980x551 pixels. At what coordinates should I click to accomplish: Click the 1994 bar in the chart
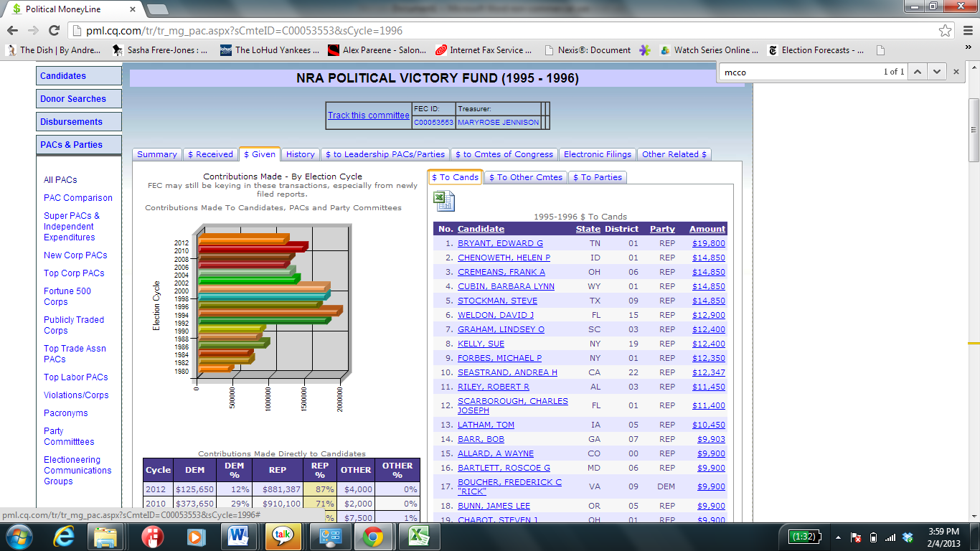tap(270, 311)
